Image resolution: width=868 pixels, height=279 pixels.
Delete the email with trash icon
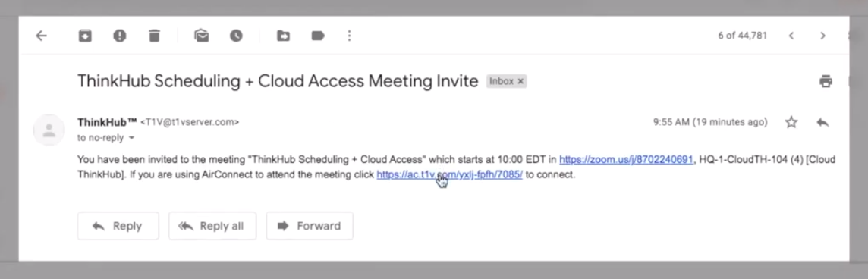tap(154, 36)
